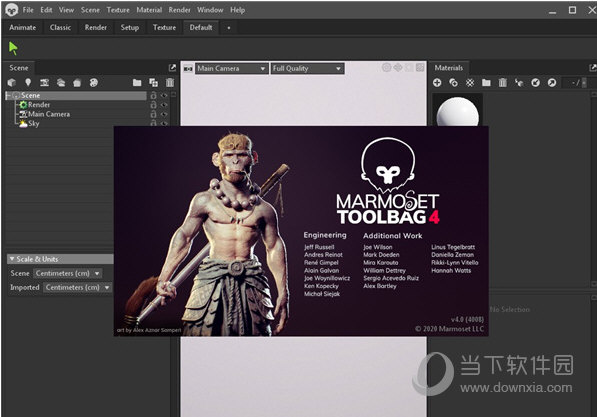
Task: Open the Help menu
Action: 237,10
